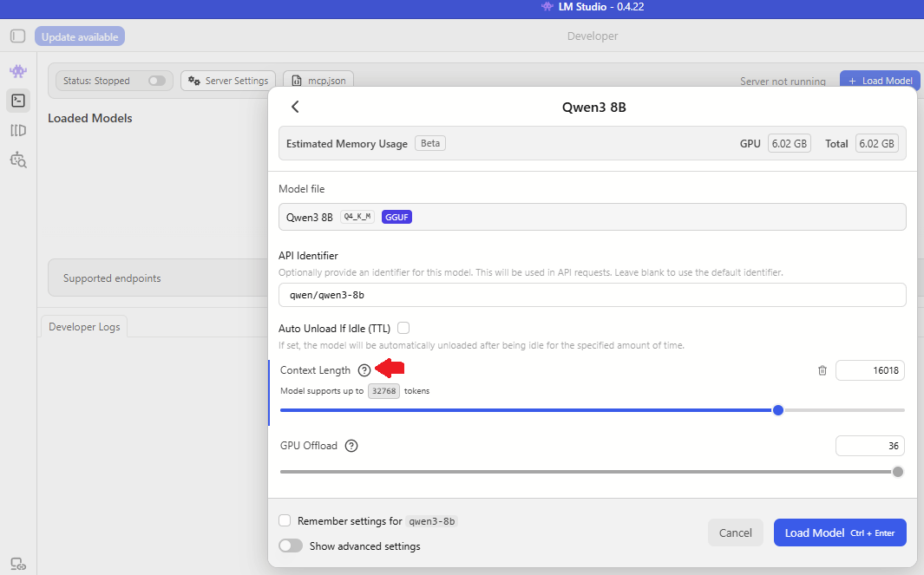Check Auto Unload If Idle (TTL) box

coord(403,328)
